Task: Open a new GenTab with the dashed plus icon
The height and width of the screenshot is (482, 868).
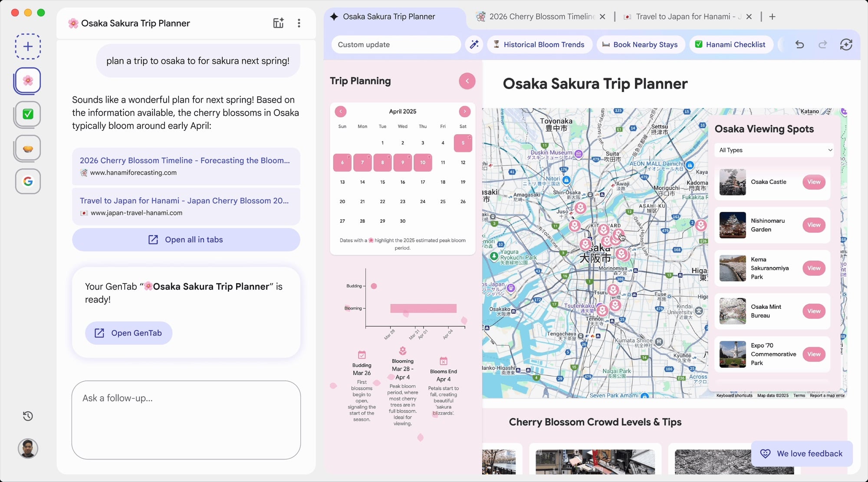Action: click(27, 46)
